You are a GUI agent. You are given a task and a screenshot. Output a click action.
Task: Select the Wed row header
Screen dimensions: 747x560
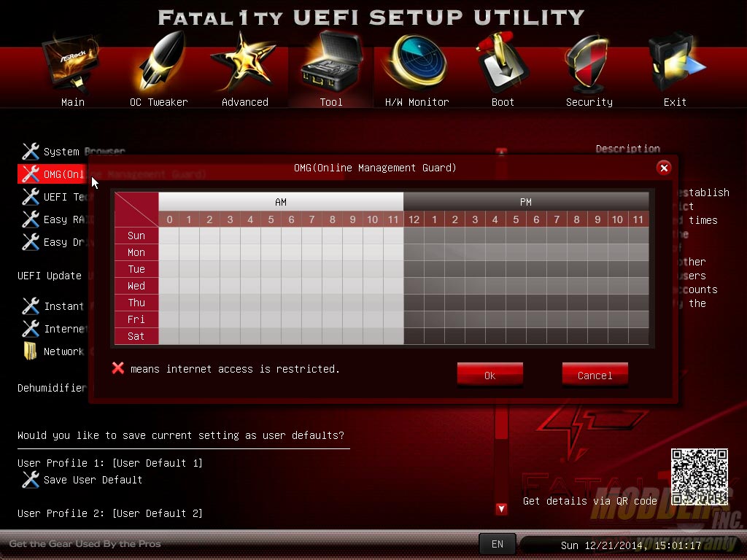[136, 286]
